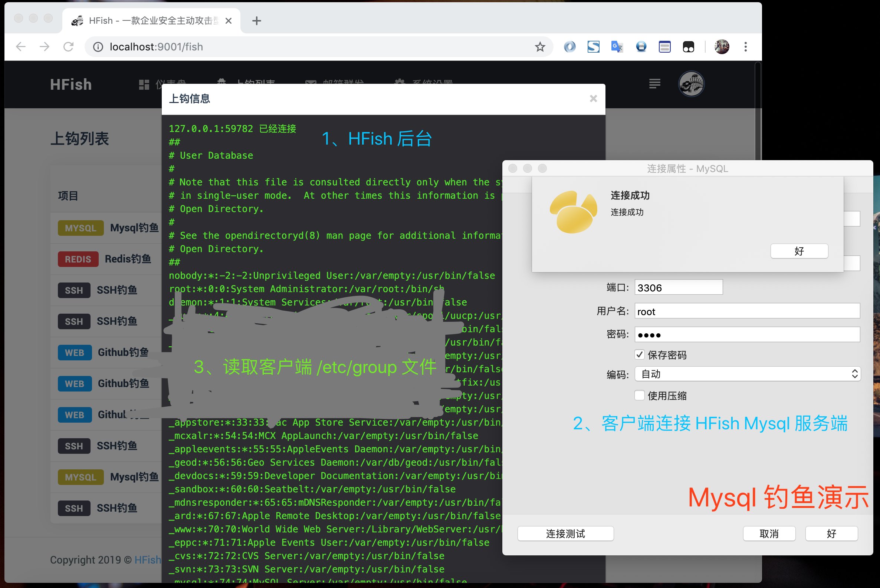Open the blue S extension icon
This screenshot has width=880, height=588.
(x=593, y=47)
